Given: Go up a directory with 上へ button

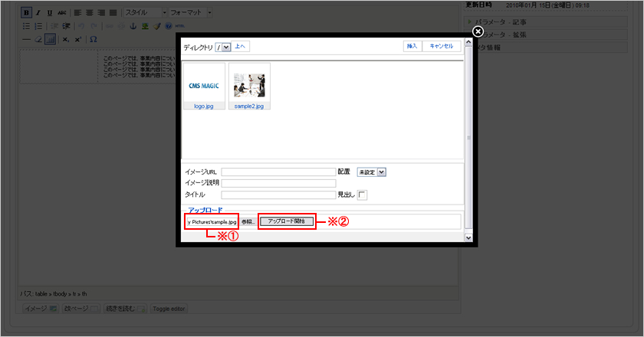Looking at the screenshot, I should click(240, 47).
